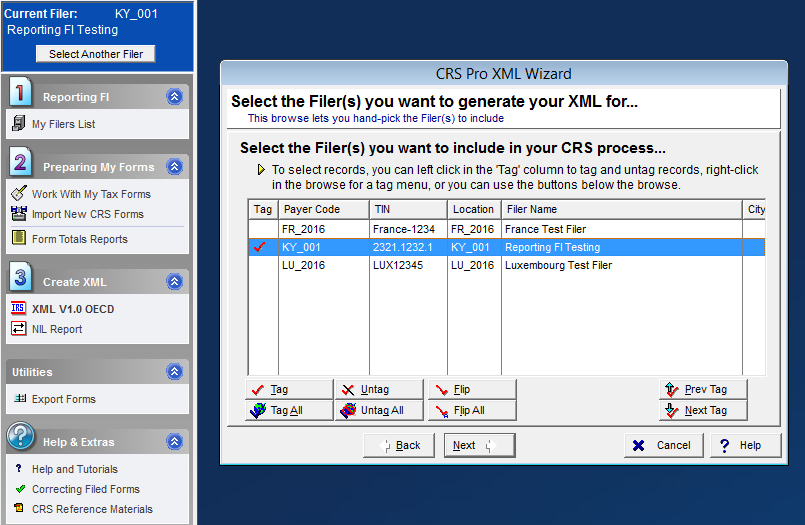Image resolution: width=805 pixels, height=525 pixels.
Task: Click the My Filers List icon
Action: tap(18, 123)
